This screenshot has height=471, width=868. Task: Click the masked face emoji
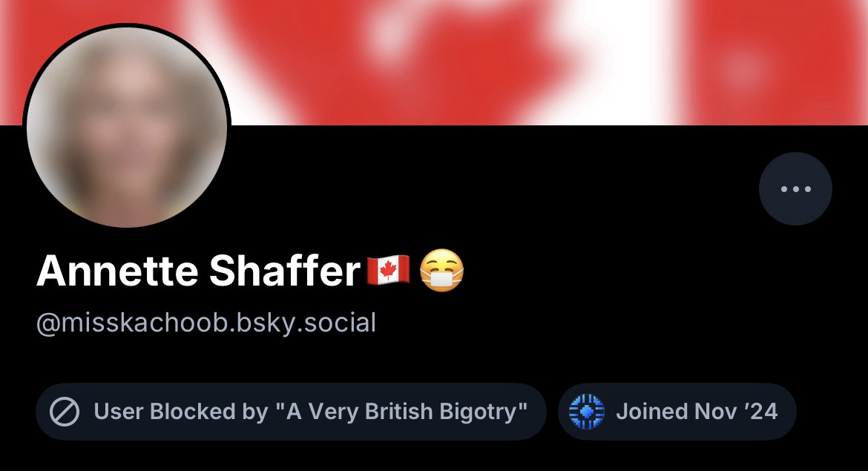point(441,271)
